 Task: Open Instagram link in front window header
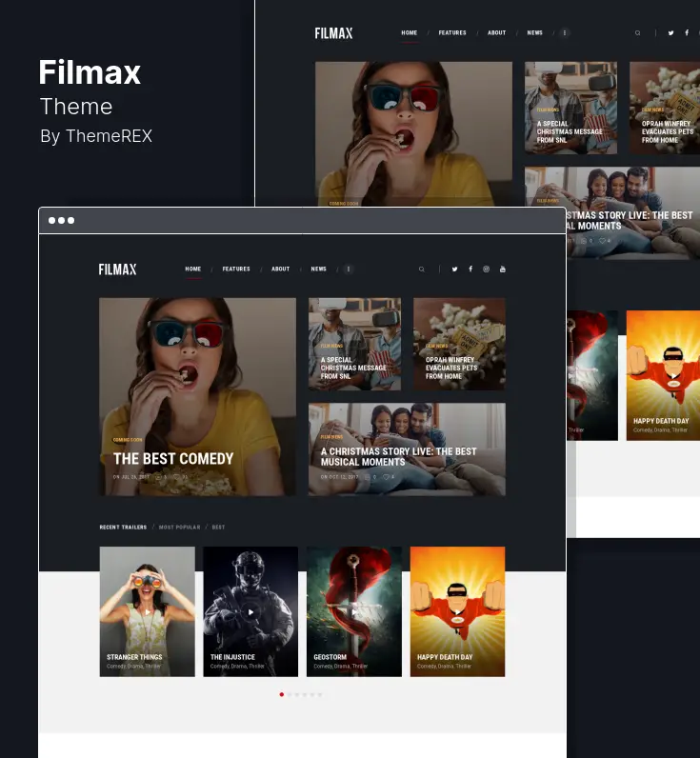487,269
